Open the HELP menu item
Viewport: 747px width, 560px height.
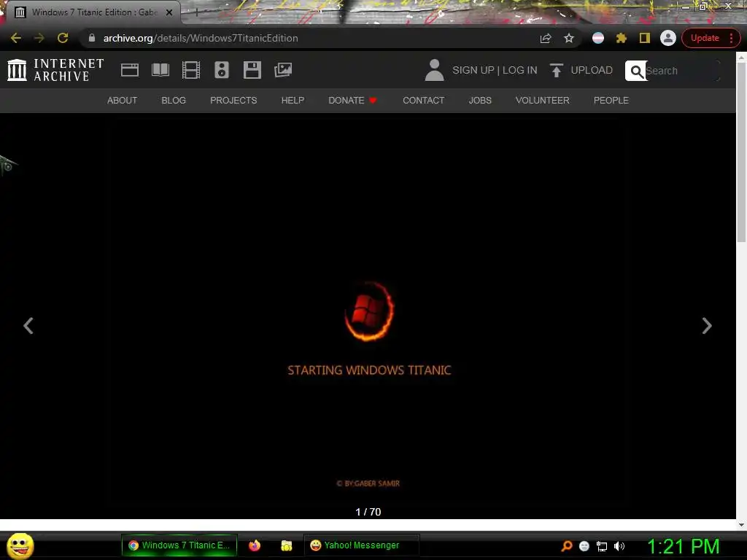(x=293, y=101)
